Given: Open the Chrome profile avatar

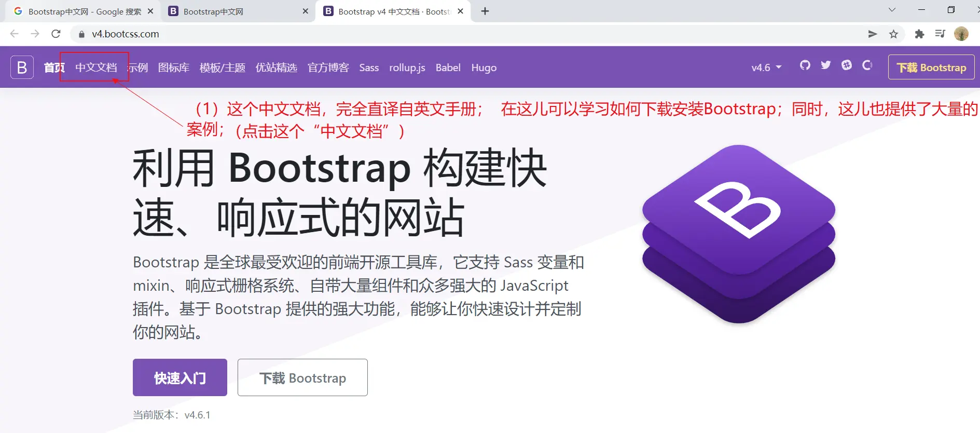Looking at the screenshot, I should coord(961,34).
